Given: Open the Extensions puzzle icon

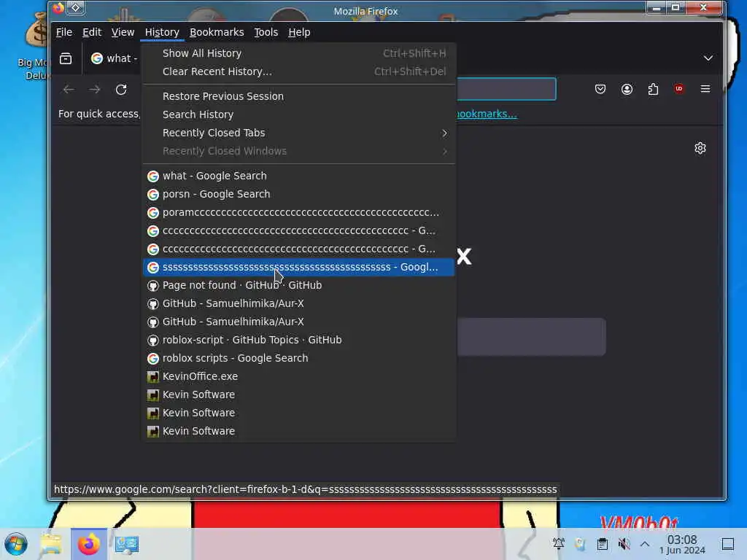Looking at the screenshot, I should coord(653,89).
